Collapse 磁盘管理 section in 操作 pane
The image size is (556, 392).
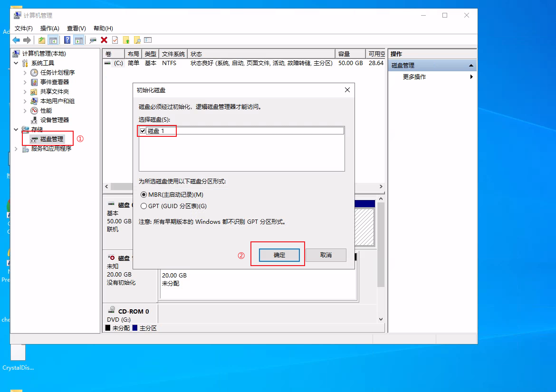471,66
